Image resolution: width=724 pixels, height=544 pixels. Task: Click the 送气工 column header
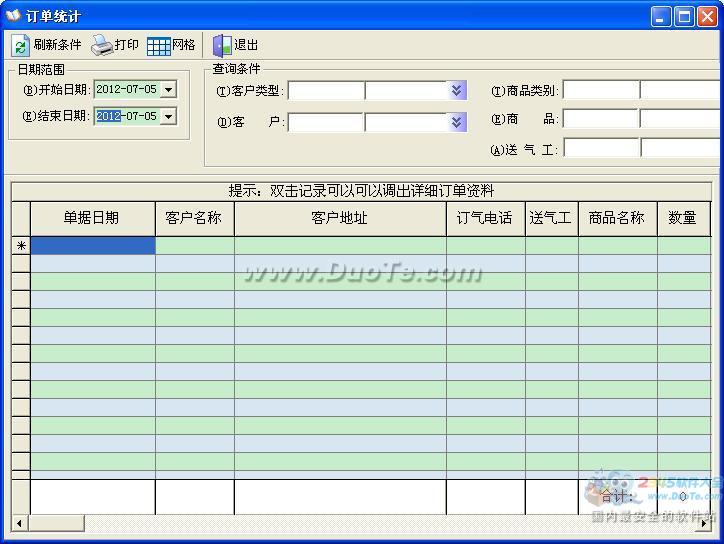click(x=551, y=218)
